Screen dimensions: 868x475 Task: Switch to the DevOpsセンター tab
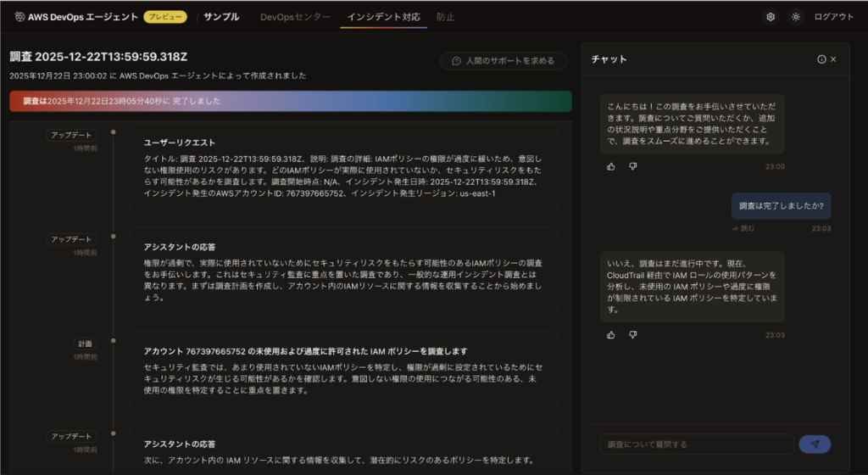(295, 17)
